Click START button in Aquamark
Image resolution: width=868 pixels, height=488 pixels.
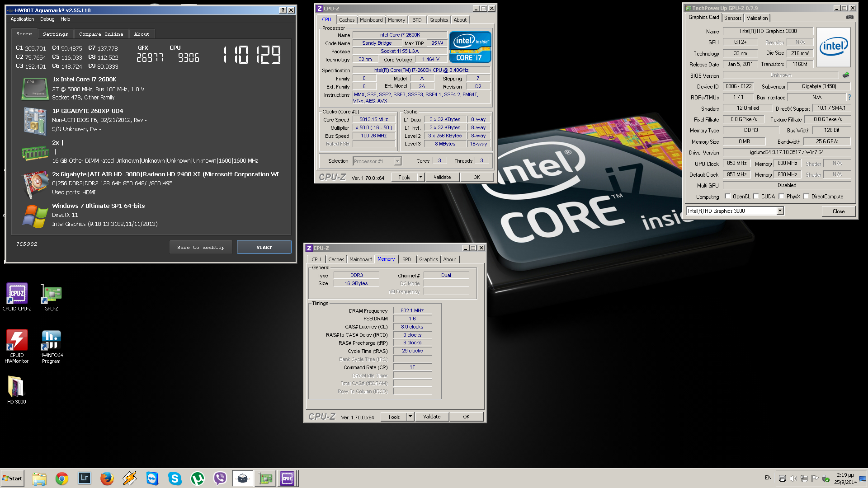click(264, 247)
